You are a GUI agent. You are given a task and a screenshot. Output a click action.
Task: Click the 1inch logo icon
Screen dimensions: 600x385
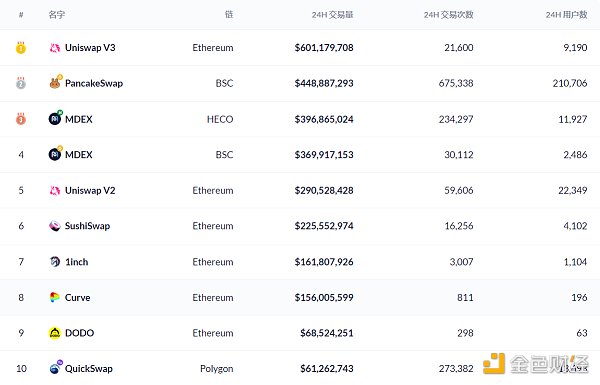55,262
